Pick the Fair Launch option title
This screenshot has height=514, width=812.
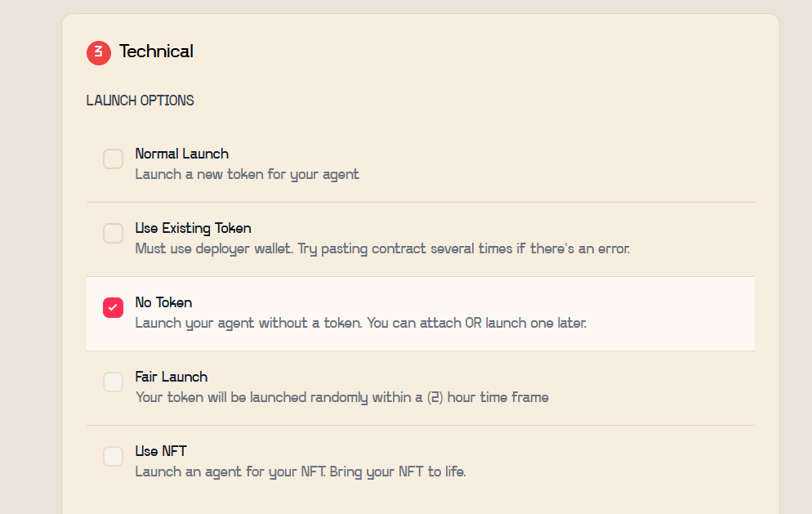pos(171,377)
